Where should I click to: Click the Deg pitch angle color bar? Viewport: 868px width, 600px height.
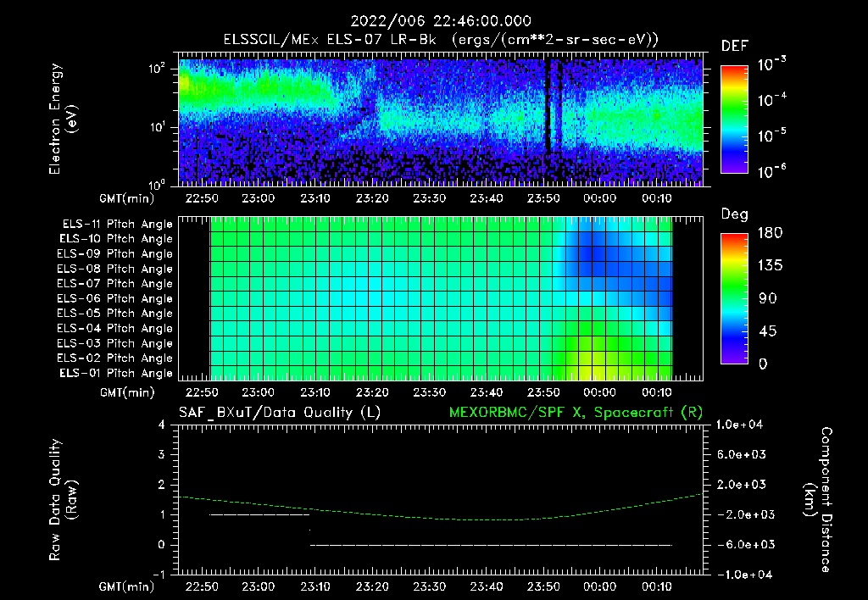[x=734, y=298]
